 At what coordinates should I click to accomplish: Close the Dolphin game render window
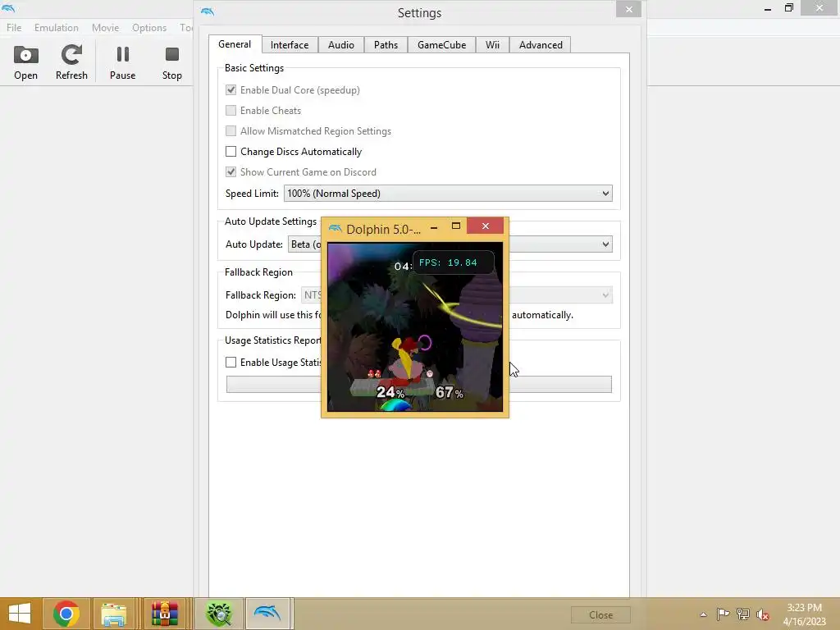click(x=486, y=226)
